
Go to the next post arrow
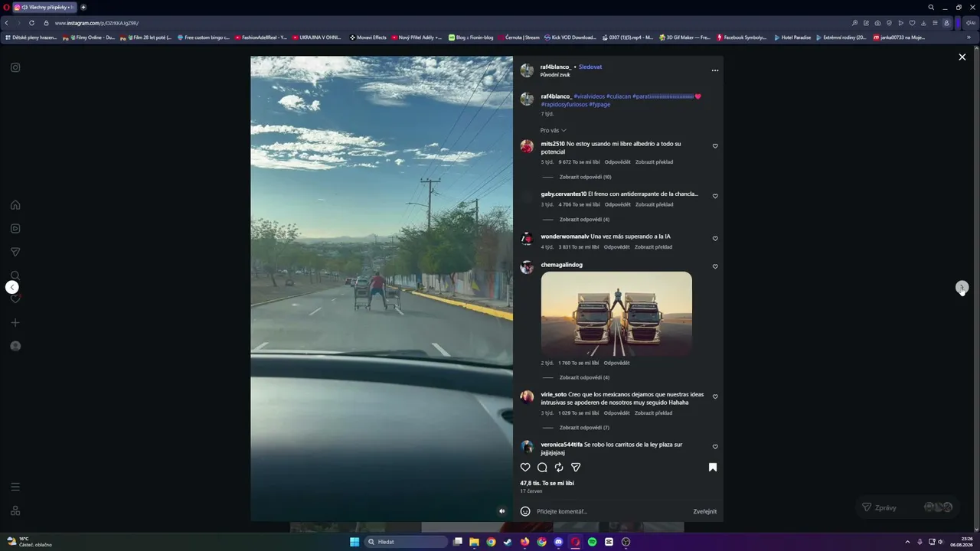[x=962, y=288]
